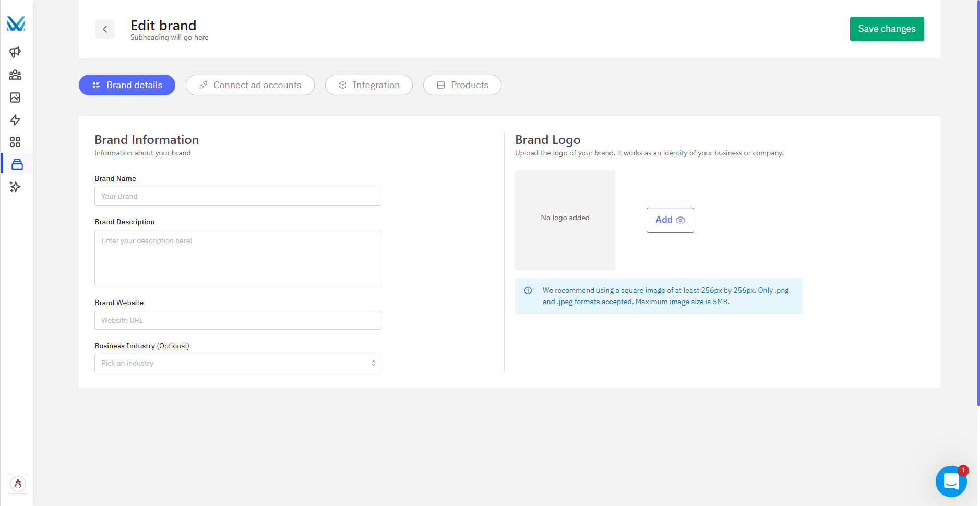980x506 pixels.
Task: Click the Brand Information heading
Action: 147,140
